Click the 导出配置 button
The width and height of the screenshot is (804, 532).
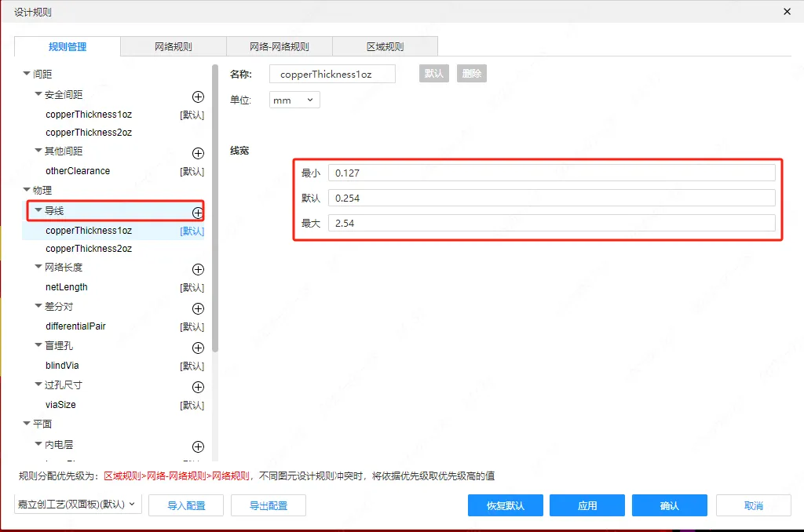click(268, 505)
